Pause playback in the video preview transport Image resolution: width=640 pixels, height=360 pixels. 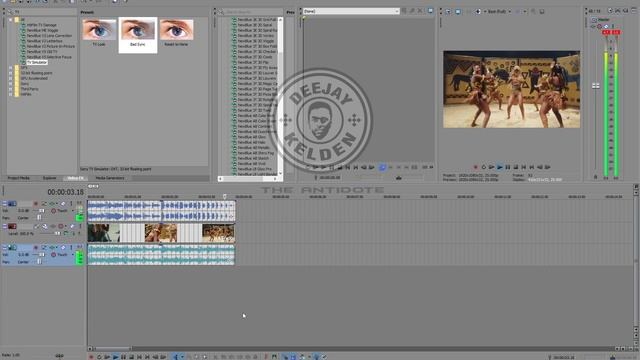[508, 167]
